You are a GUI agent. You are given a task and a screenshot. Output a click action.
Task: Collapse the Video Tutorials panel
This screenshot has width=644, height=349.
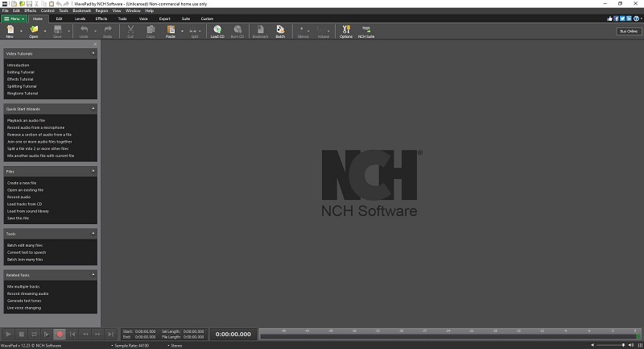point(93,53)
